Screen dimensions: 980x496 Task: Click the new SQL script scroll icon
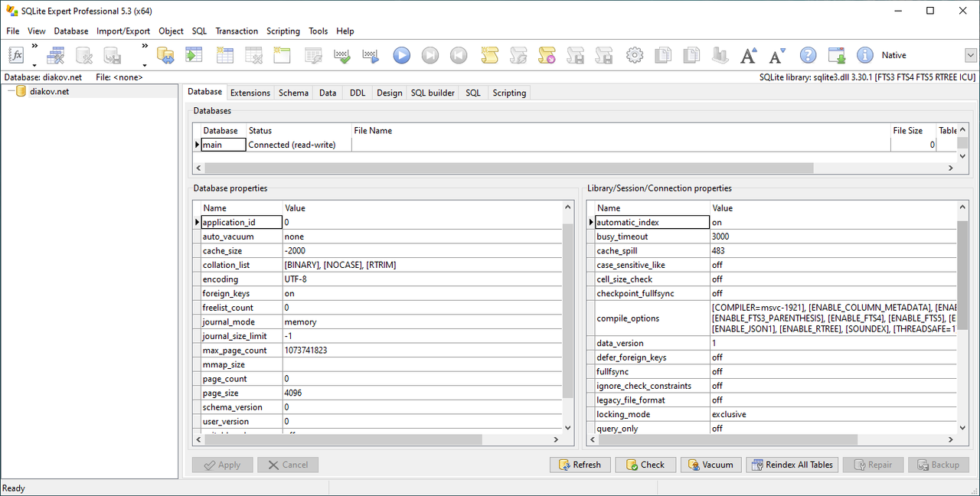(x=490, y=55)
